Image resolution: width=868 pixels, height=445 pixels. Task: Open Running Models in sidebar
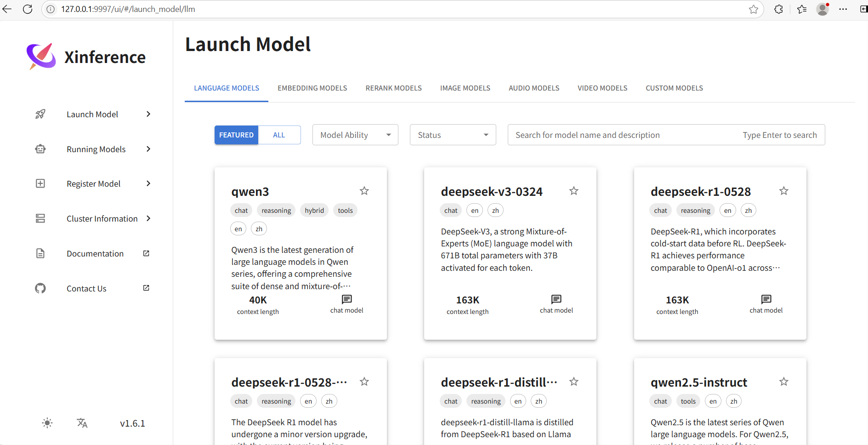pos(96,149)
